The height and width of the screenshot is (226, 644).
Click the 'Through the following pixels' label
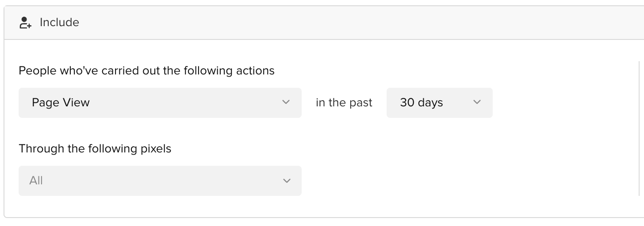pos(95,148)
